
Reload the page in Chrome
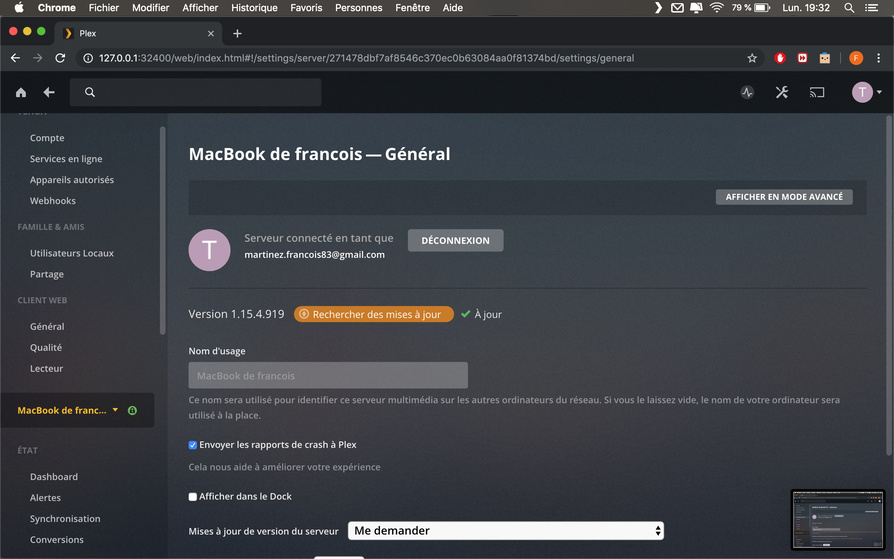[60, 58]
